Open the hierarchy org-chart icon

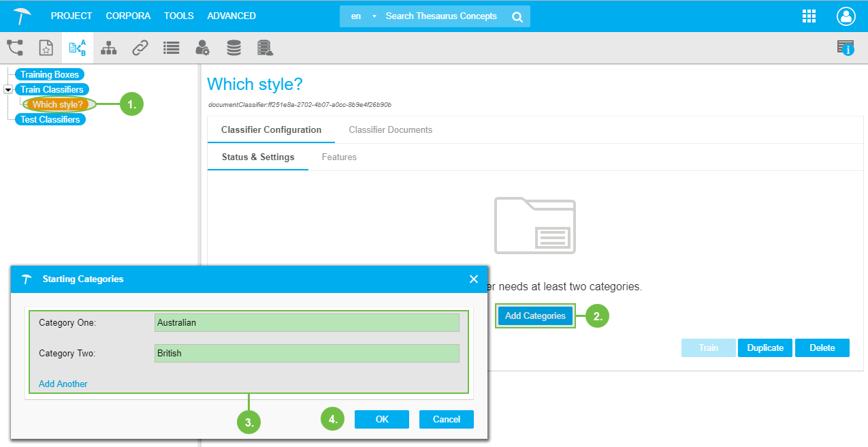pyautogui.click(x=108, y=48)
